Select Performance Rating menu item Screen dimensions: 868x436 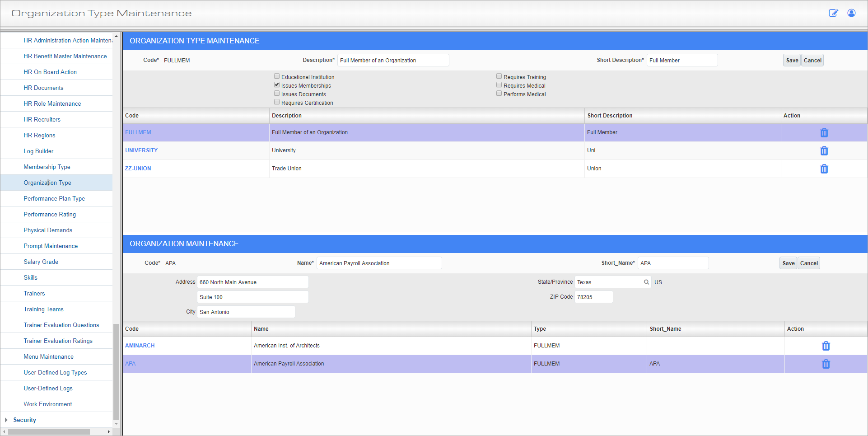[x=50, y=214]
